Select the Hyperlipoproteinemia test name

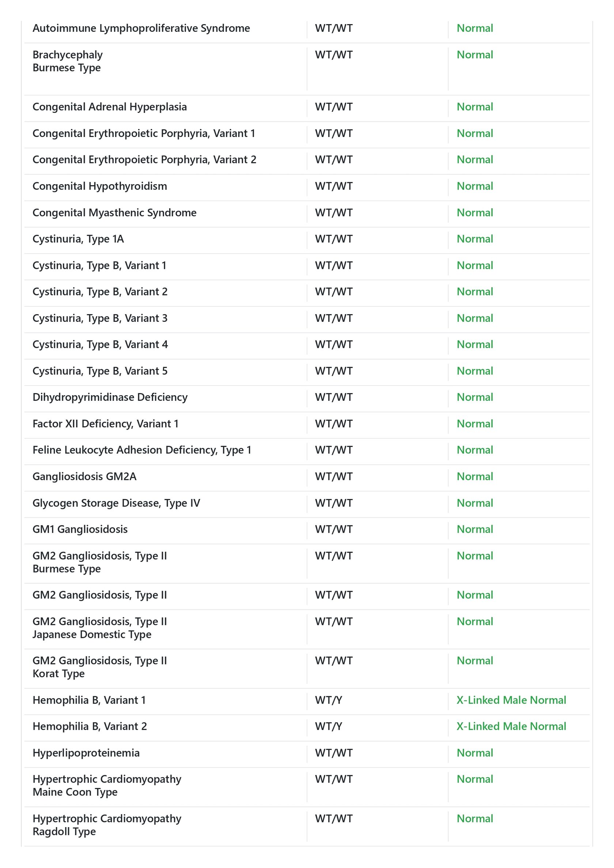86,753
